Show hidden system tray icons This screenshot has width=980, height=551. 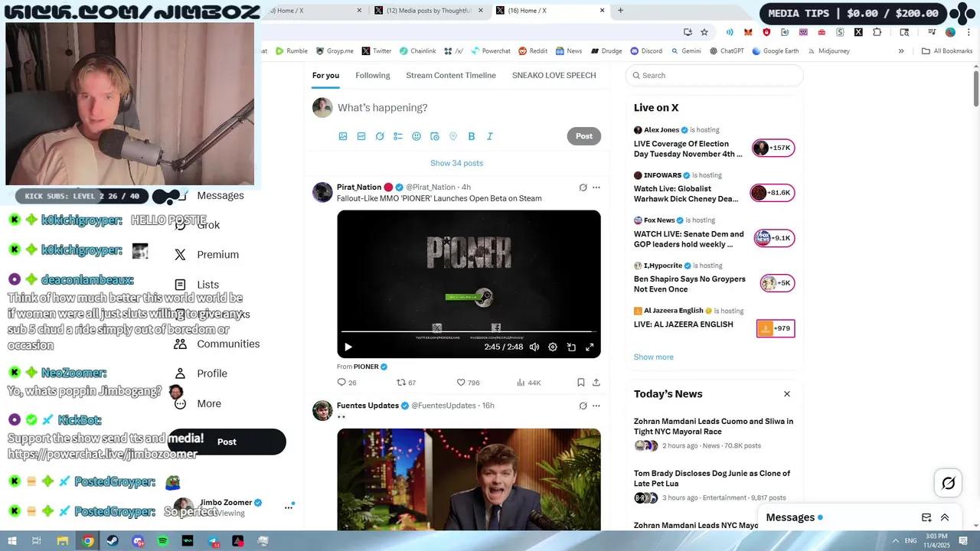tap(895, 541)
